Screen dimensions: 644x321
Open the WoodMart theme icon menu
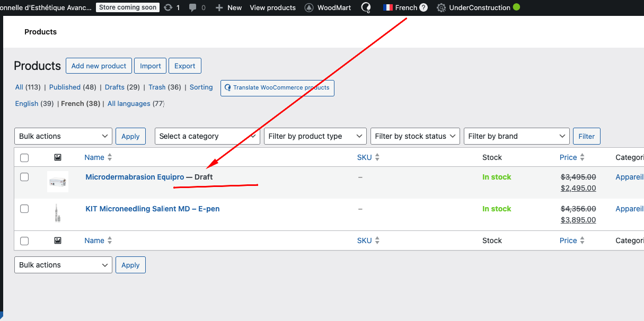[309, 7]
